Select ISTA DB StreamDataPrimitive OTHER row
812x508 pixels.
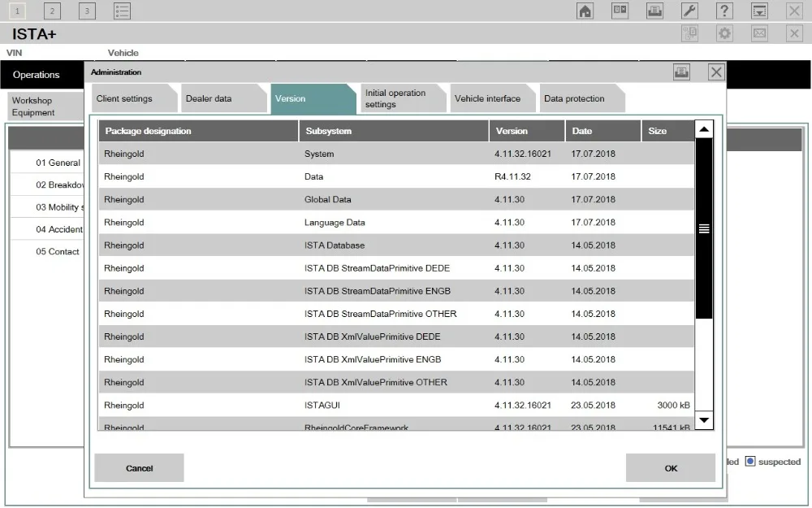[x=396, y=314]
